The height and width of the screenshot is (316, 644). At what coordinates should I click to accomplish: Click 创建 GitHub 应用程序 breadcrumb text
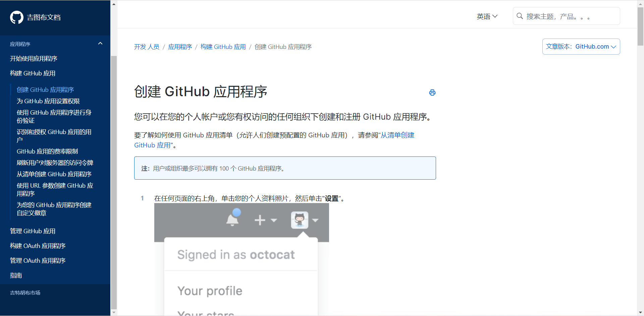[x=283, y=47]
